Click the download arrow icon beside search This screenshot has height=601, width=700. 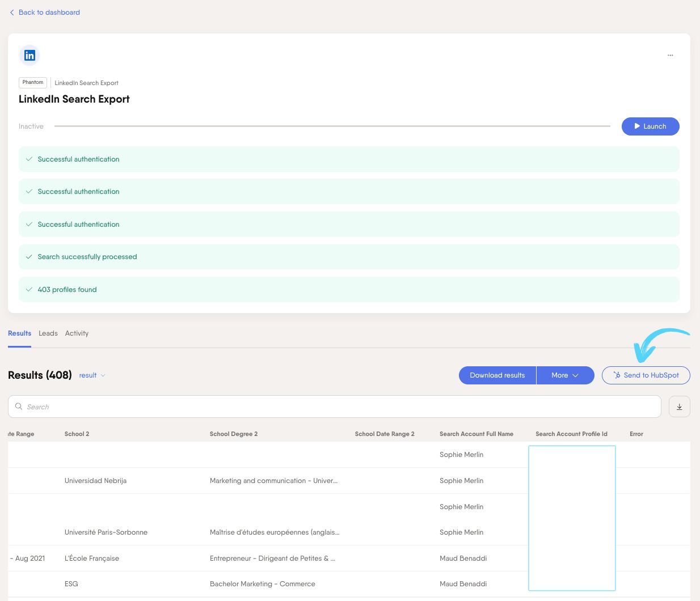click(680, 407)
